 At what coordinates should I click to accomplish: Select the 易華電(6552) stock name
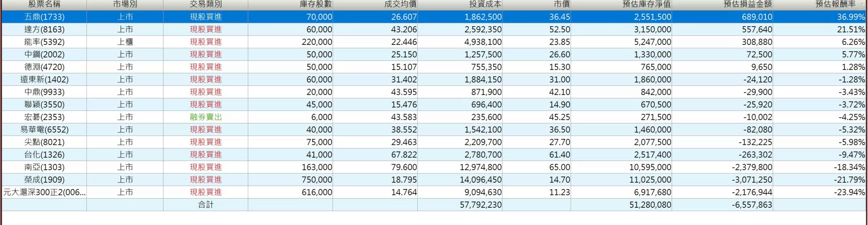tap(44, 129)
